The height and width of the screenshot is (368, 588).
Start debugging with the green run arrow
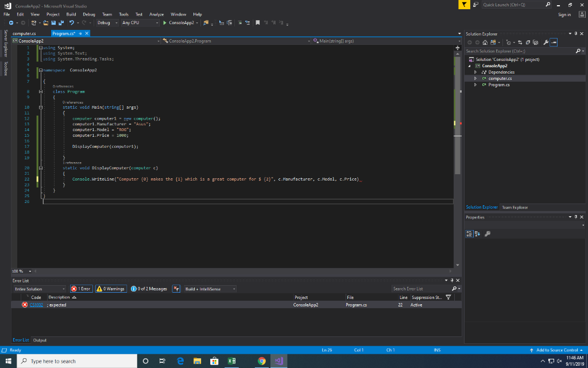pyautogui.click(x=165, y=24)
